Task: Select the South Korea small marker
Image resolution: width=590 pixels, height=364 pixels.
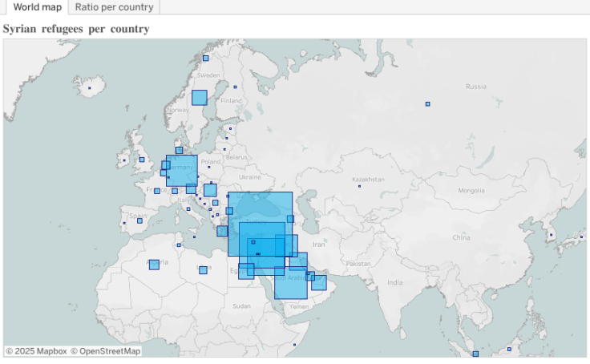Action: [550, 235]
